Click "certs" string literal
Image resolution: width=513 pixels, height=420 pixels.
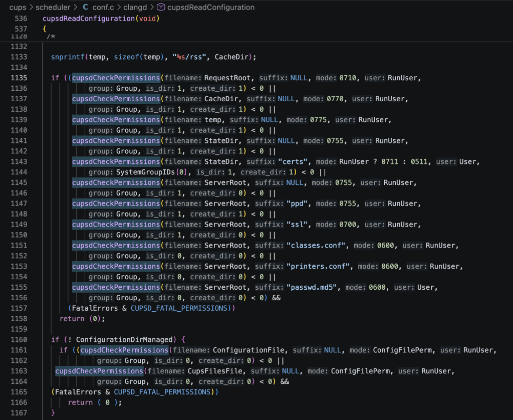click(293, 162)
